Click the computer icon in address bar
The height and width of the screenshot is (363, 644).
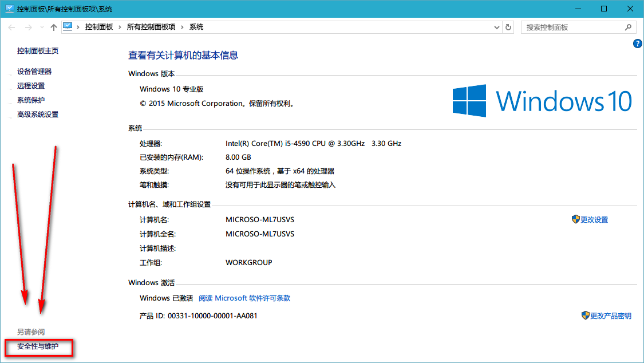click(68, 27)
